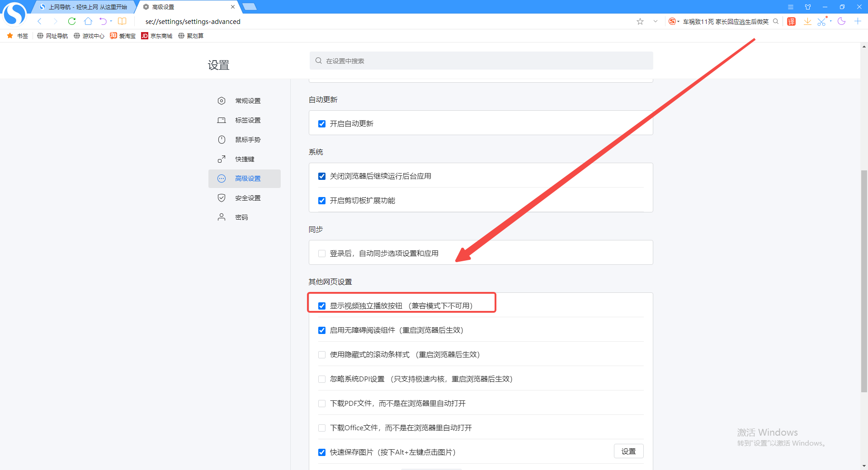Enable 忽略系统DPI设置 checkbox
Viewport: 868px width, 470px height.
point(322,379)
